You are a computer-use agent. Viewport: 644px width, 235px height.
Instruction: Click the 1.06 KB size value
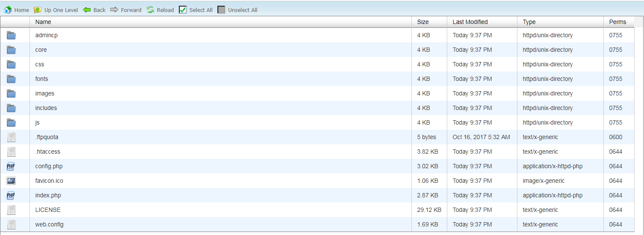pos(428,181)
